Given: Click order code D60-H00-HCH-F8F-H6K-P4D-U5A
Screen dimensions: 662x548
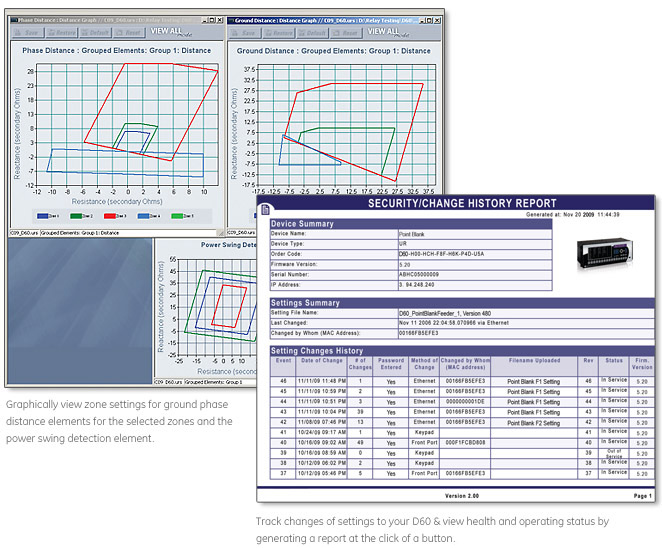Looking at the screenshot, I should (442, 254).
